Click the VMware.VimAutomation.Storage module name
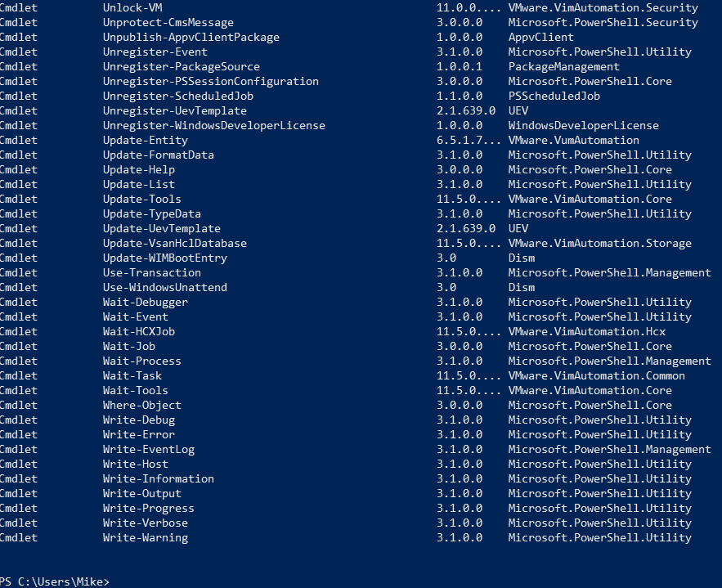This screenshot has height=588, width=722. tap(599, 243)
